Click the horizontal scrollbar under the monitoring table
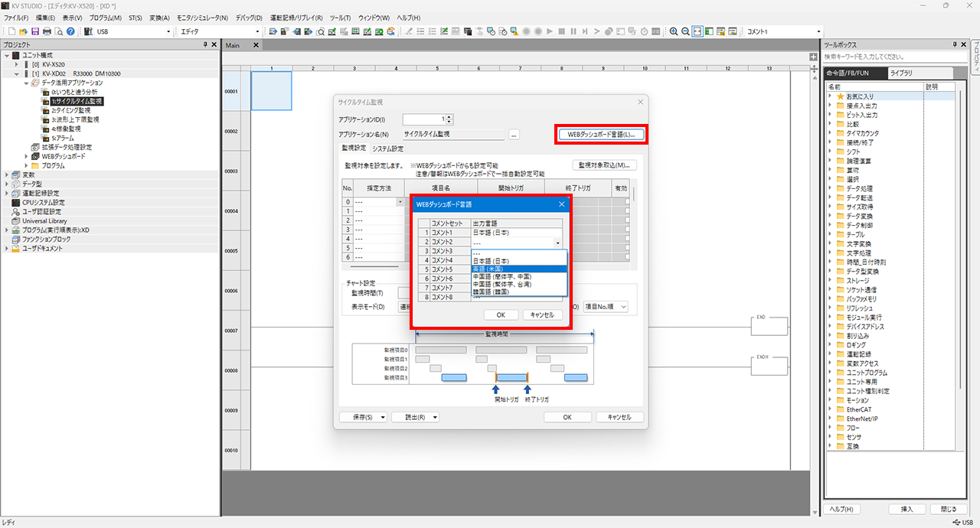 click(375, 267)
